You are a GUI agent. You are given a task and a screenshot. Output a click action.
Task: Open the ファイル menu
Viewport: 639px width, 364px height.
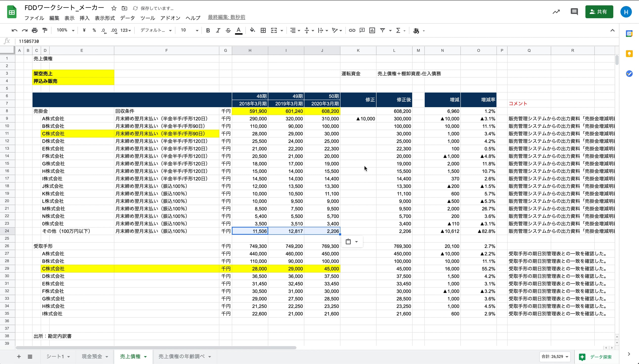(x=34, y=18)
